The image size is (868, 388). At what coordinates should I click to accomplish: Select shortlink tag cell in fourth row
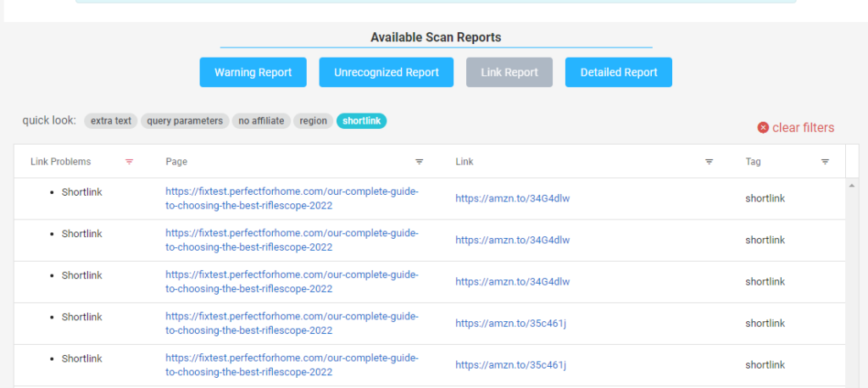click(765, 324)
